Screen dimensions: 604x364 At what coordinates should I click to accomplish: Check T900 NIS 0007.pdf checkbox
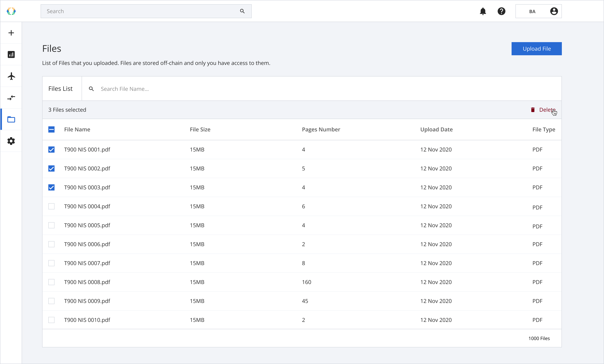click(51, 263)
